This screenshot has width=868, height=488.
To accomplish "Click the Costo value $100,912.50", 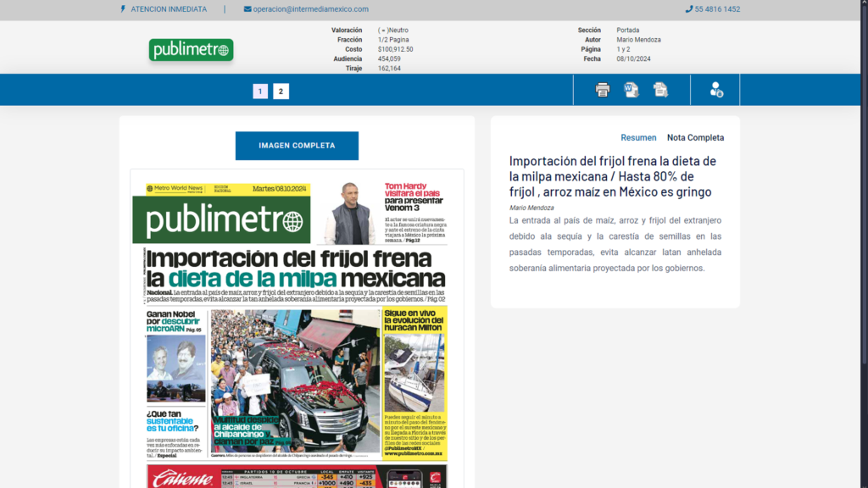I will (395, 49).
